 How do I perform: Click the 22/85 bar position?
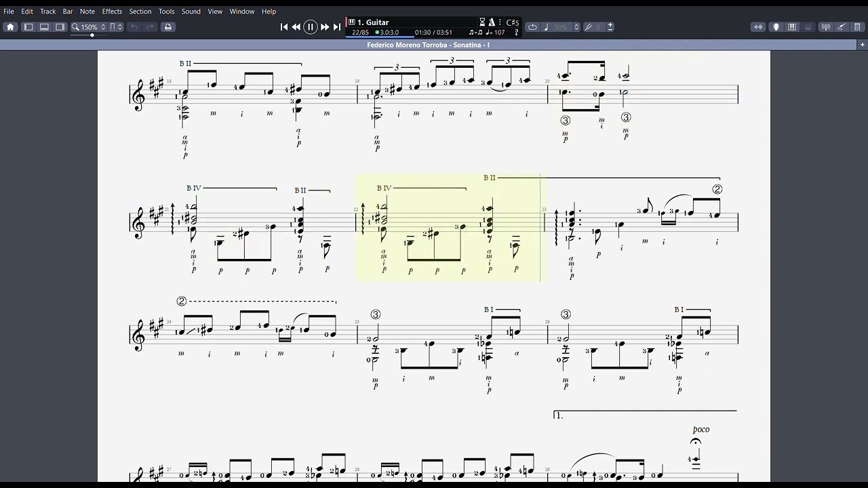360,33
